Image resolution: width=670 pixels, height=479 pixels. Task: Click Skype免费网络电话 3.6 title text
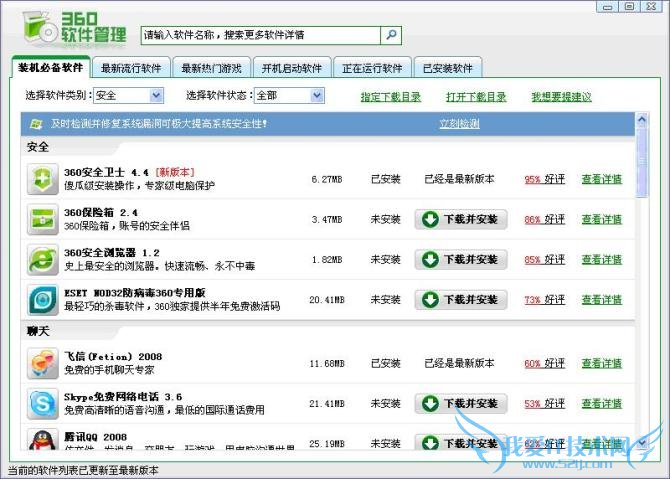123,397
